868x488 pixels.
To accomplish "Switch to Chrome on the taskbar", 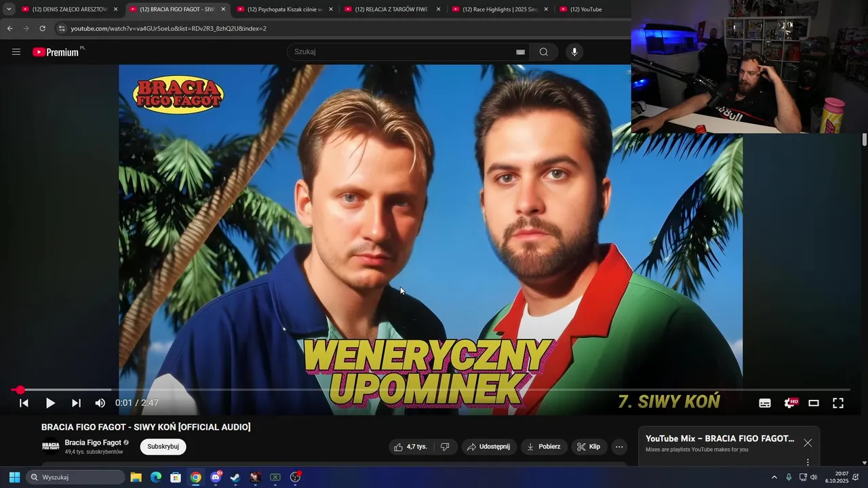I will coord(195,477).
